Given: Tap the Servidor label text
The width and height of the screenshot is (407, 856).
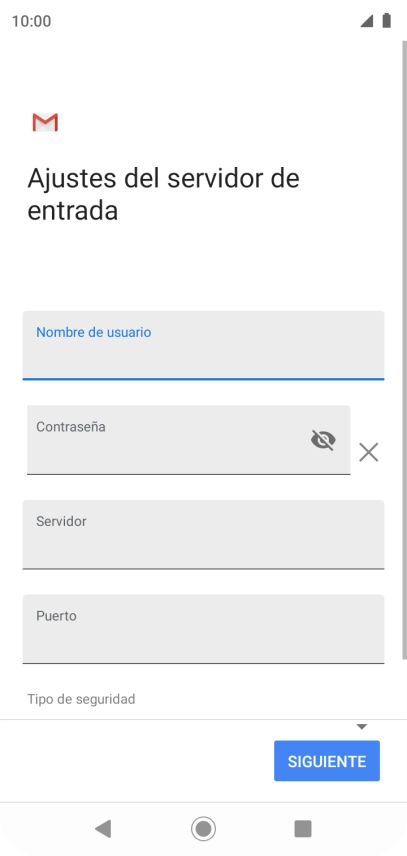Looking at the screenshot, I should 61,521.
